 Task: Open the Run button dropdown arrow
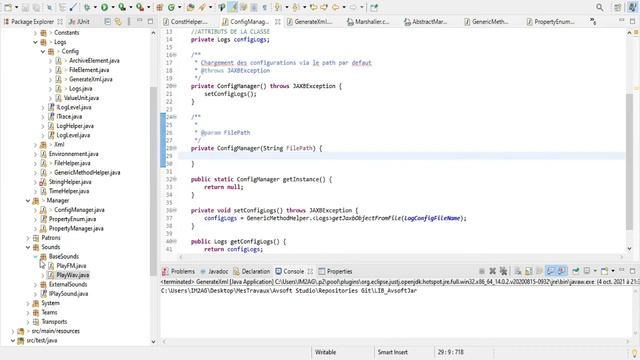[x=113, y=7]
